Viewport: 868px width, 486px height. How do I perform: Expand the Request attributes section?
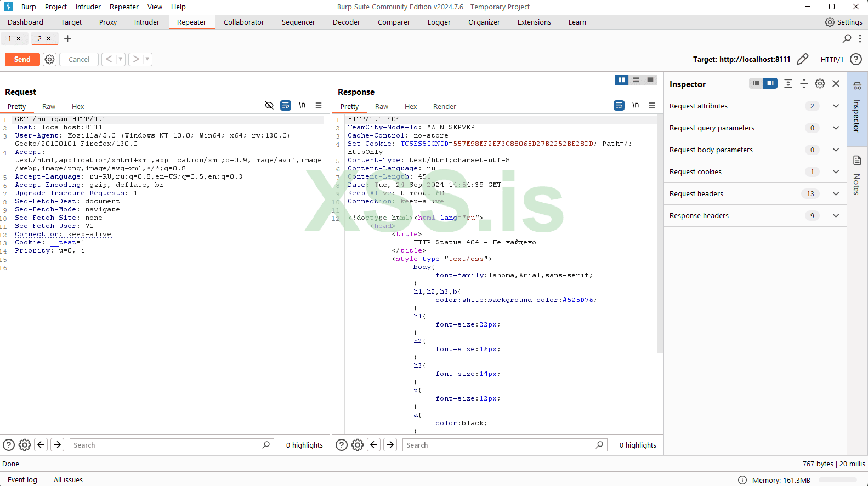[836, 106]
